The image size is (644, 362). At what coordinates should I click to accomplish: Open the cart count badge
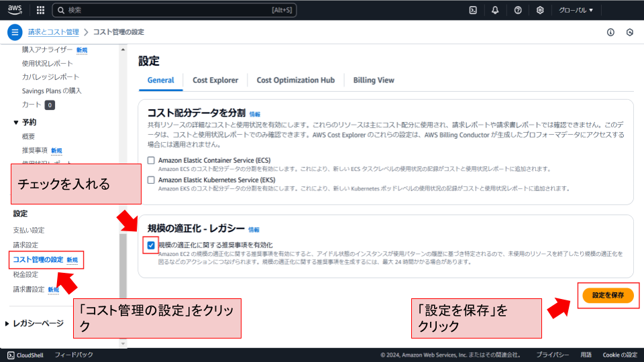50,105
